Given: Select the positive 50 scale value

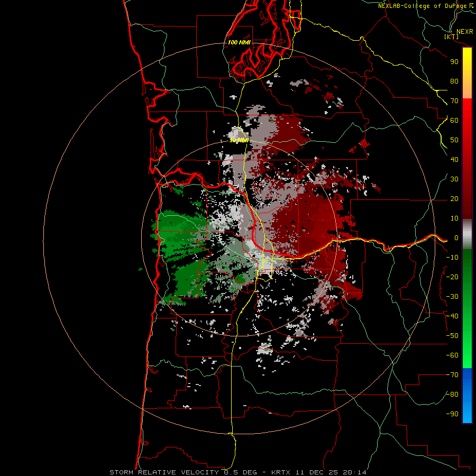Looking at the screenshot, I should pos(454,140).
